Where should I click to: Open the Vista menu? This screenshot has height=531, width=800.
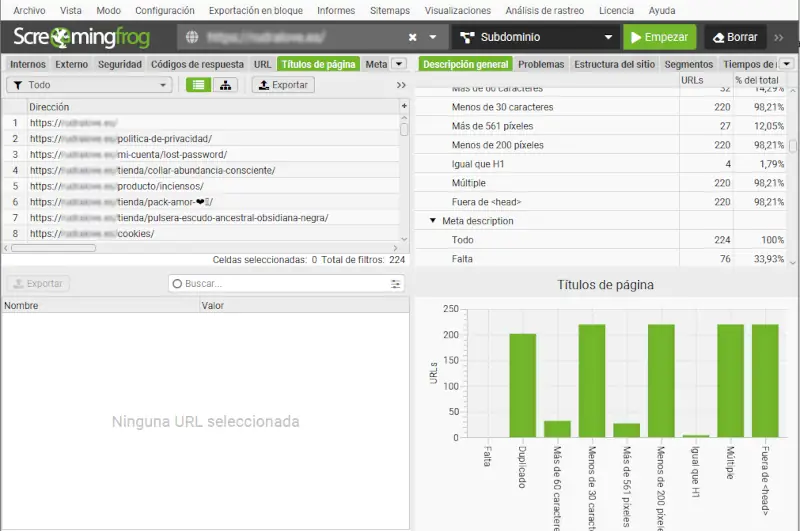[x=70, y=10]
